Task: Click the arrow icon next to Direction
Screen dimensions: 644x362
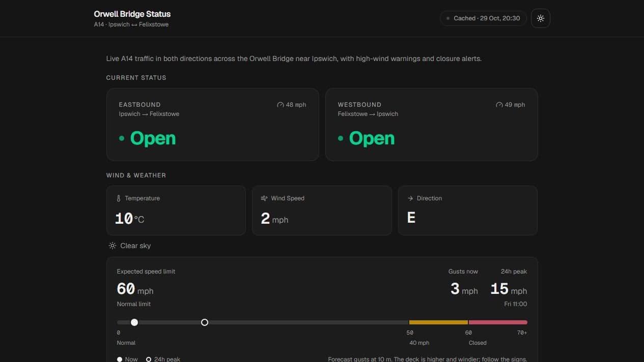Action: click(x=410, y=198)
